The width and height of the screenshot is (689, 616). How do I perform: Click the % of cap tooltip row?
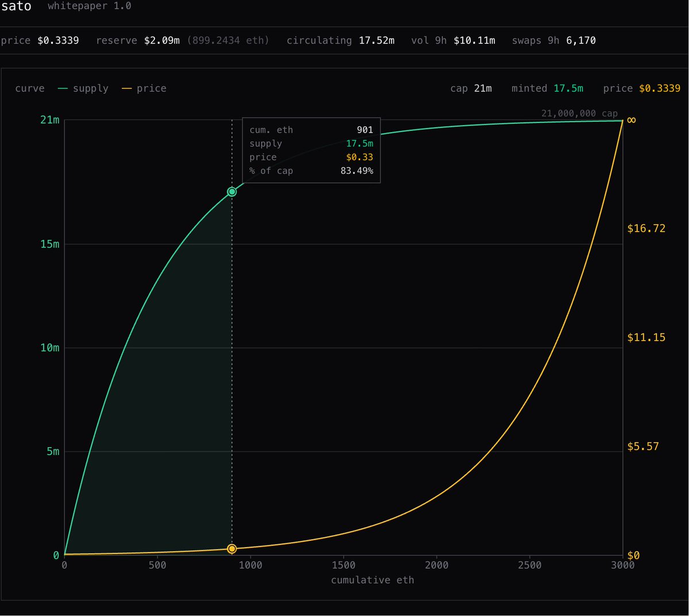[x=311, y=171]
